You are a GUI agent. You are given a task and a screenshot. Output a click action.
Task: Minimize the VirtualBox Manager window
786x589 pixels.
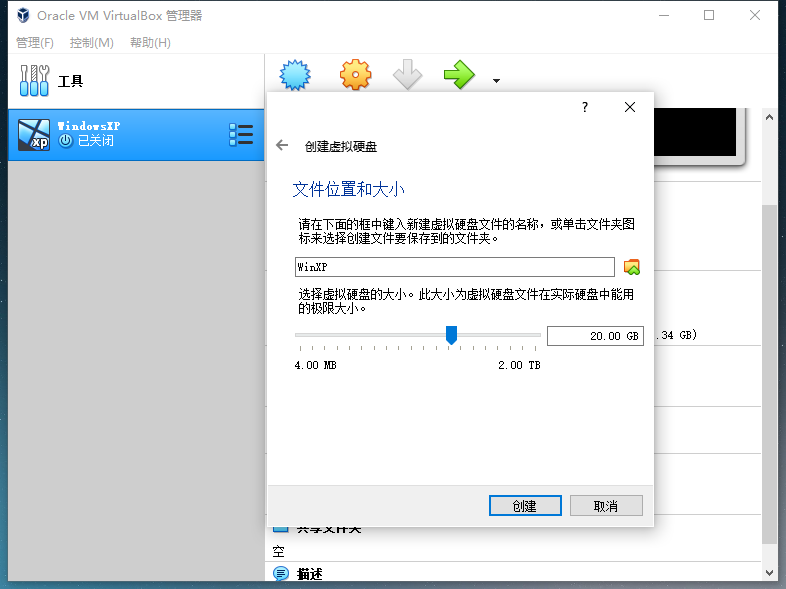[664, 16]
